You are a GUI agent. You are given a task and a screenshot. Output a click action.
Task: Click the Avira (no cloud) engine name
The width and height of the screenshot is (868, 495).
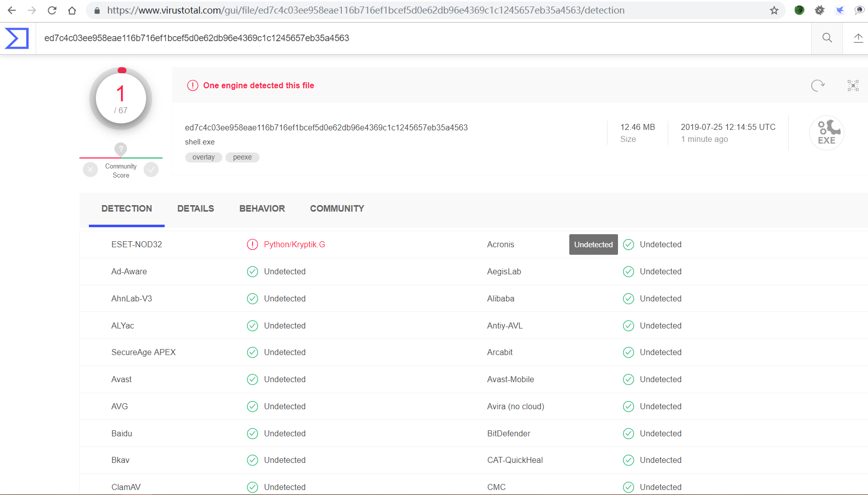point(516,406)
